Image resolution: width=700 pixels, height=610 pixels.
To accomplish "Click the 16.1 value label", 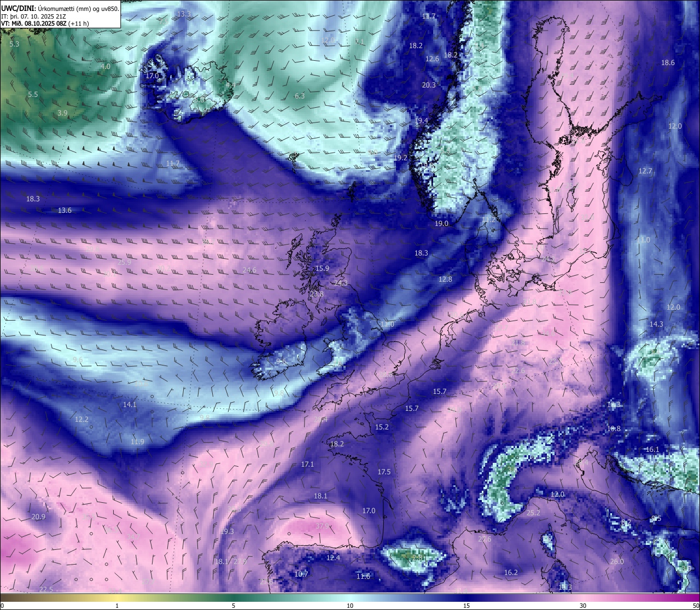I will tap(652, 449).
